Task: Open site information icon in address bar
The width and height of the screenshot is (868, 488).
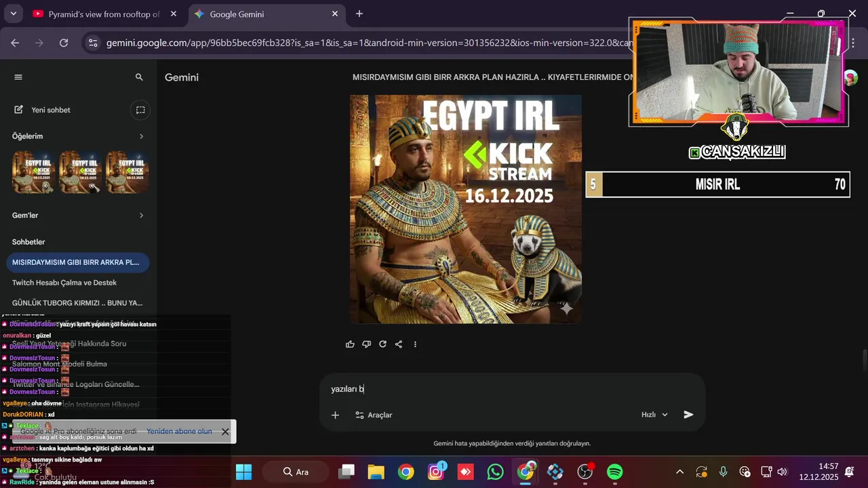Action: point(93,43)
